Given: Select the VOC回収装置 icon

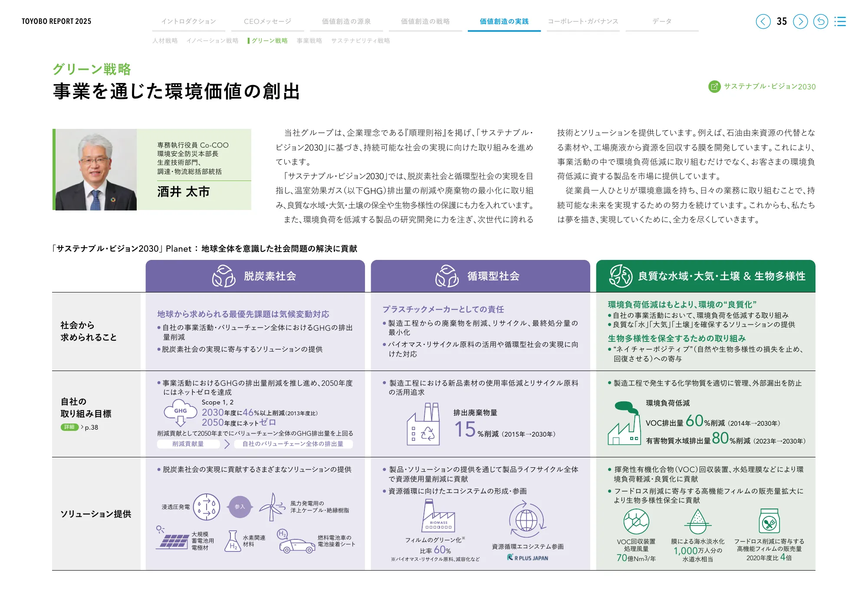Looking at the screenshot, I should (635, 521).
